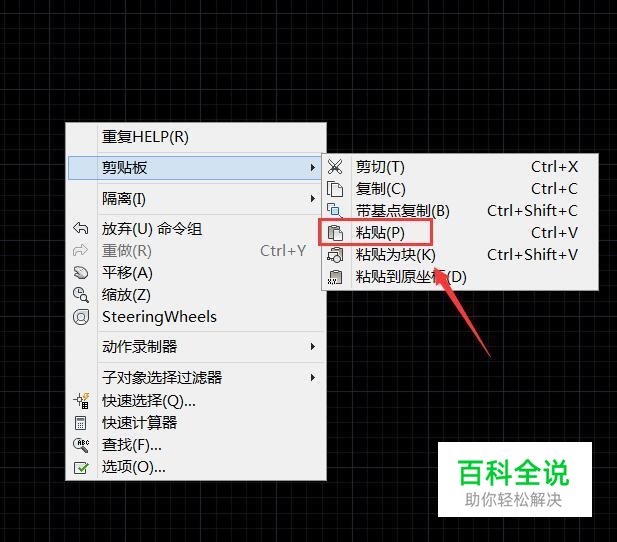Click the Copy with Base Point icon
This screenshot has width=617, height=542.
[335, 211]
